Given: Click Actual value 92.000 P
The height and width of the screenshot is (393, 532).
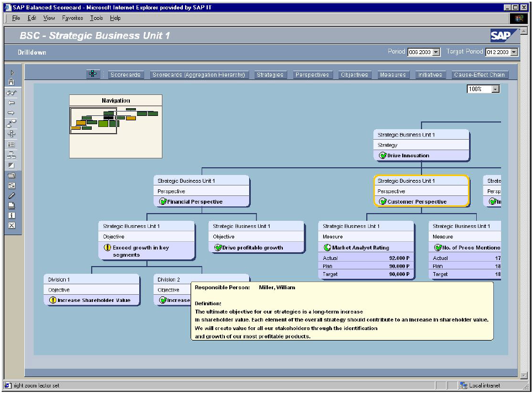Looking at the screenshot, I should coord(399,258).
